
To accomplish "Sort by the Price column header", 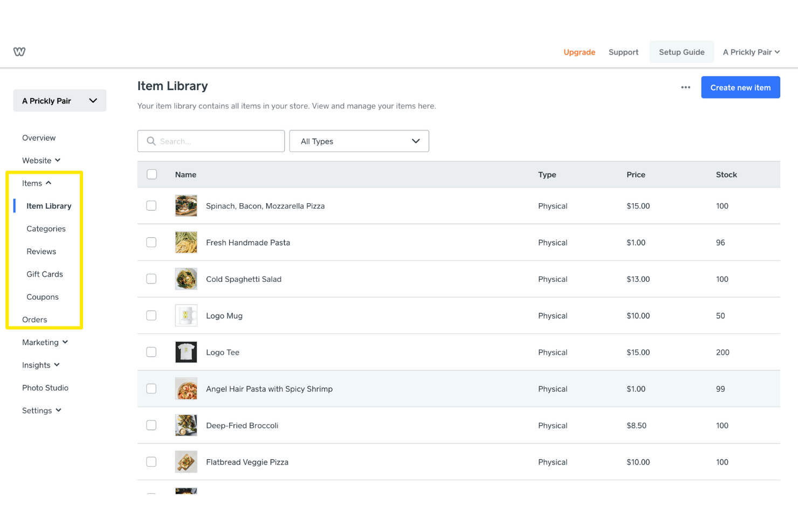I will click(x=636, y=175).
